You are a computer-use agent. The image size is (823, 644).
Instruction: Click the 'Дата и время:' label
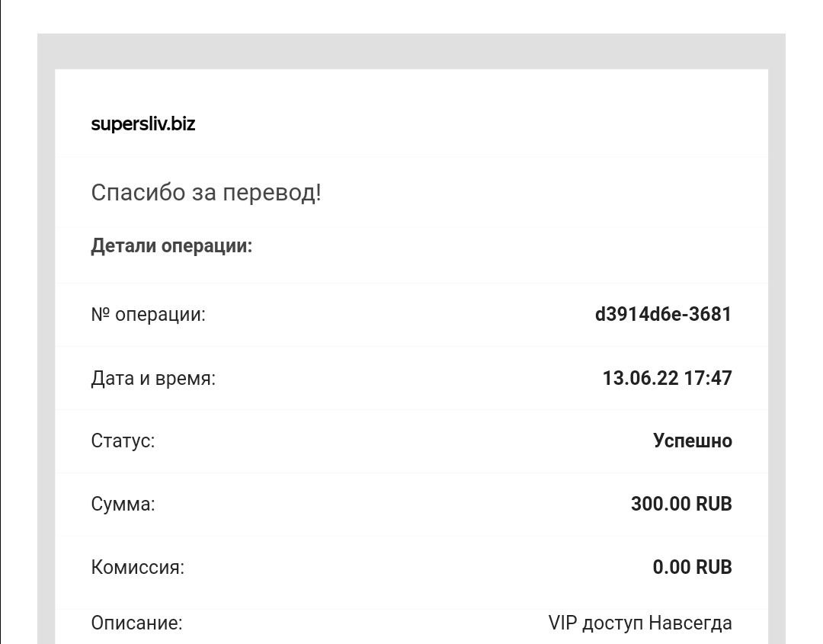(x=153, y=378)
